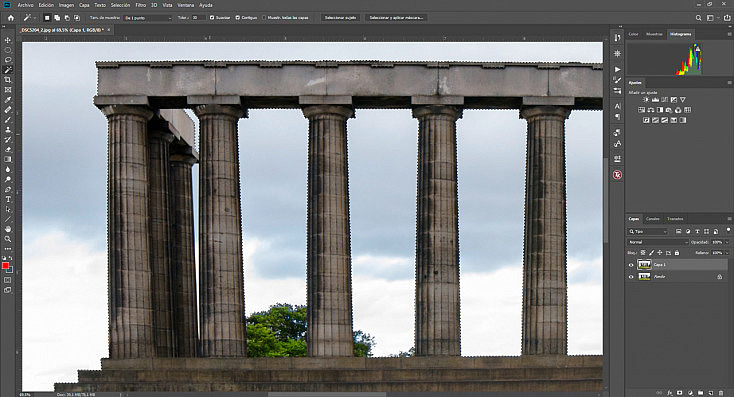
Task: Select the Hand tool
Action: [8, 229]
